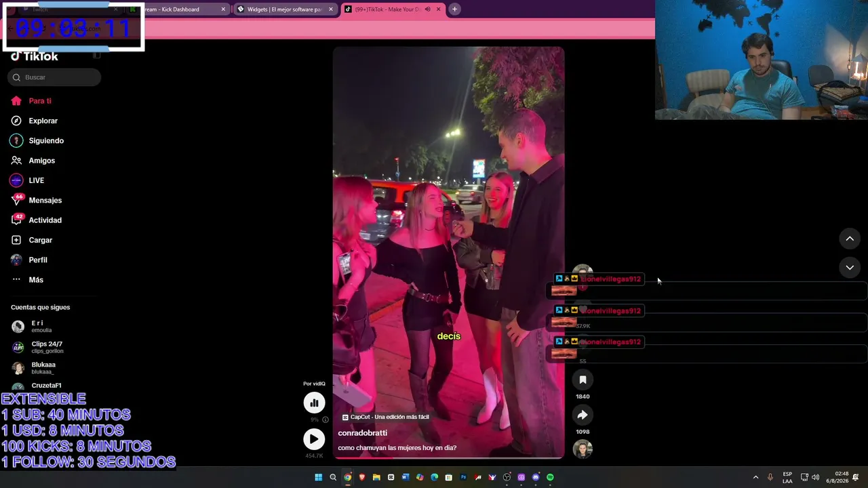Open the clock and date panel
868x488 pixels.
(837, 477)
